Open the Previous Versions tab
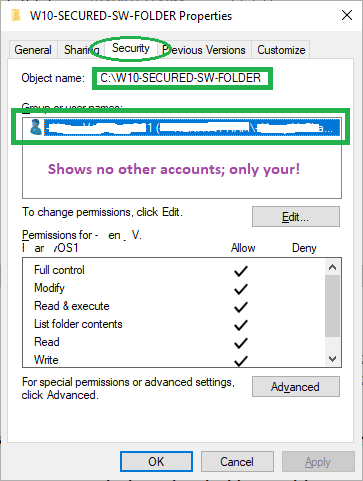 pos(204,50)
